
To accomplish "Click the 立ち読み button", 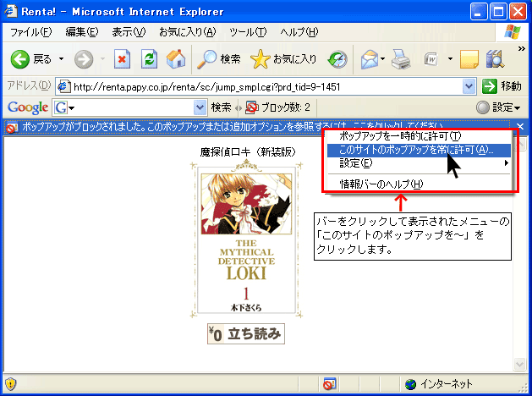I will 245,333.
